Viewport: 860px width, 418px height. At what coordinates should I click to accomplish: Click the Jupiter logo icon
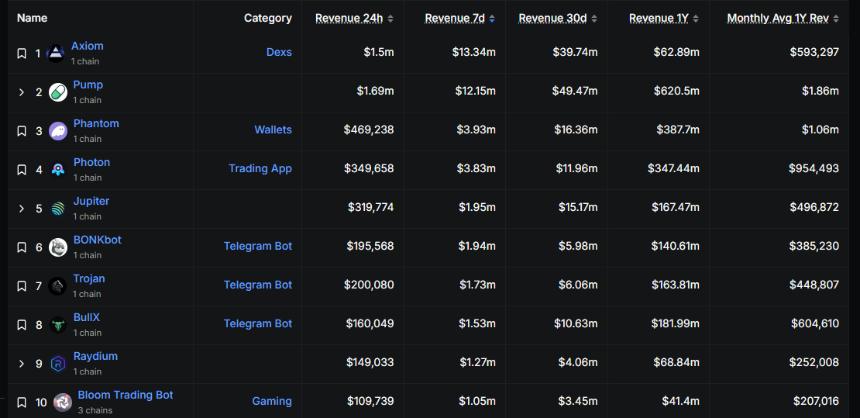pos(58,208)
